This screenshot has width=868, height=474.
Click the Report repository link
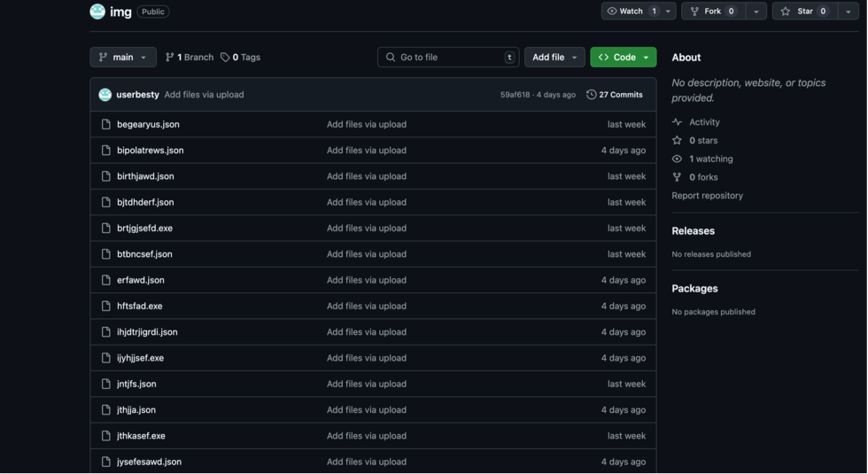pos(707,196)
